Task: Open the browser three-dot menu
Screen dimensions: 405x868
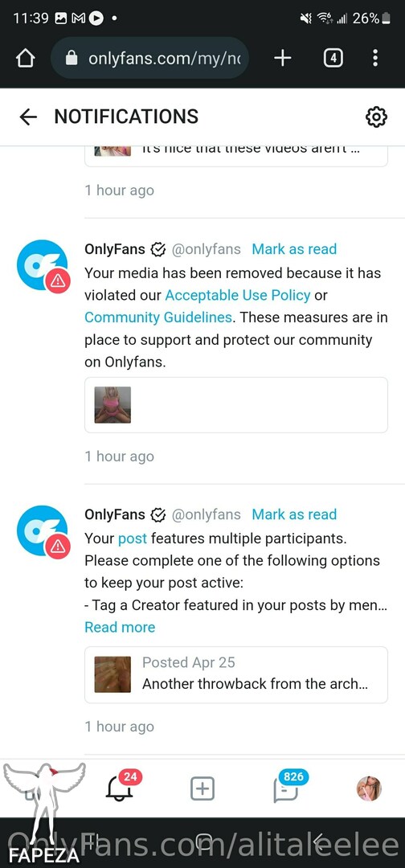Action: point(375,58)
